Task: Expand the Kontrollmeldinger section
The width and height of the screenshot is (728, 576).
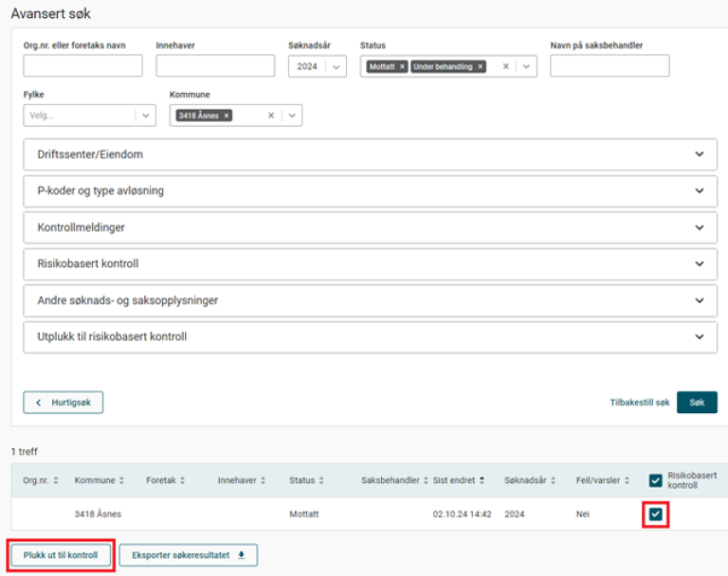Action: (700, 227)
